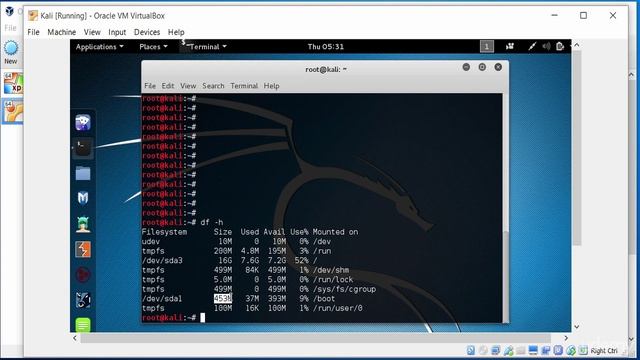
Task: Click the hard disk indicator in VirtualBox status bar
Action: [x=471, y=350]
